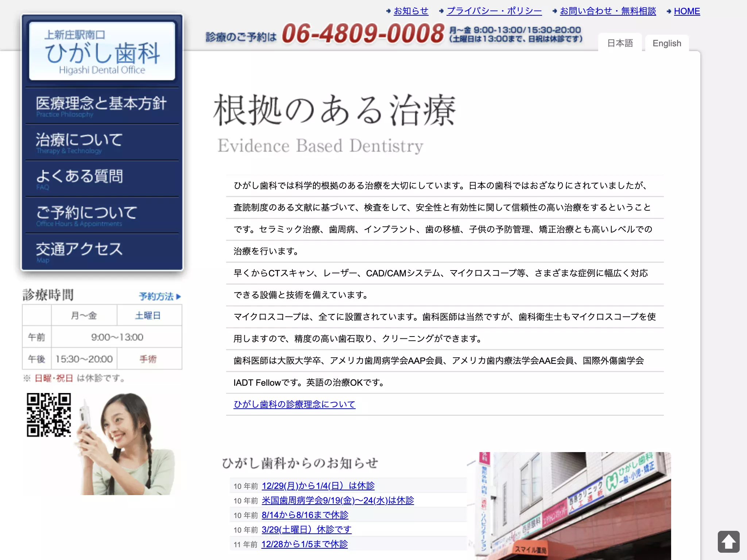Open the お知らせ link in top bar

tap(411, 11)
